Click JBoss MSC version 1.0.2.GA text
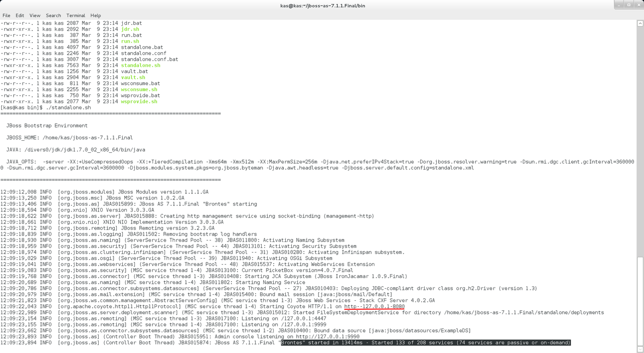 [145, 198]
